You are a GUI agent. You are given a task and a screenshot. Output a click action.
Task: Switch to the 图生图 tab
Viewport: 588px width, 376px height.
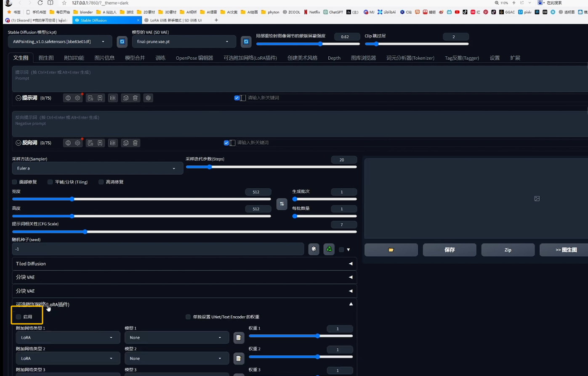pyautogui.click(x=46, y=58)
